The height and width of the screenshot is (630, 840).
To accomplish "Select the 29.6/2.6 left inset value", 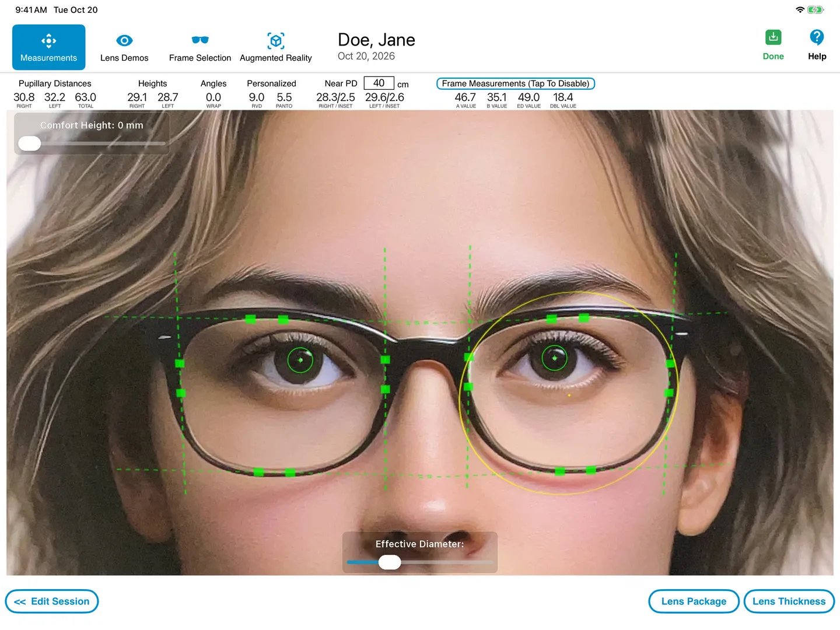I will pyautogui.click(x=384, y=97).
